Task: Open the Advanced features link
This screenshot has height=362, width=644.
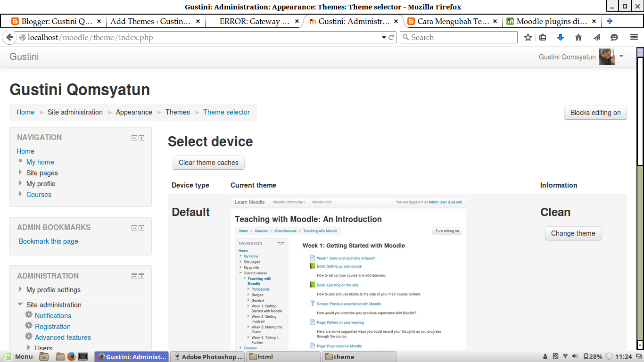Action: tap(63, 337)
